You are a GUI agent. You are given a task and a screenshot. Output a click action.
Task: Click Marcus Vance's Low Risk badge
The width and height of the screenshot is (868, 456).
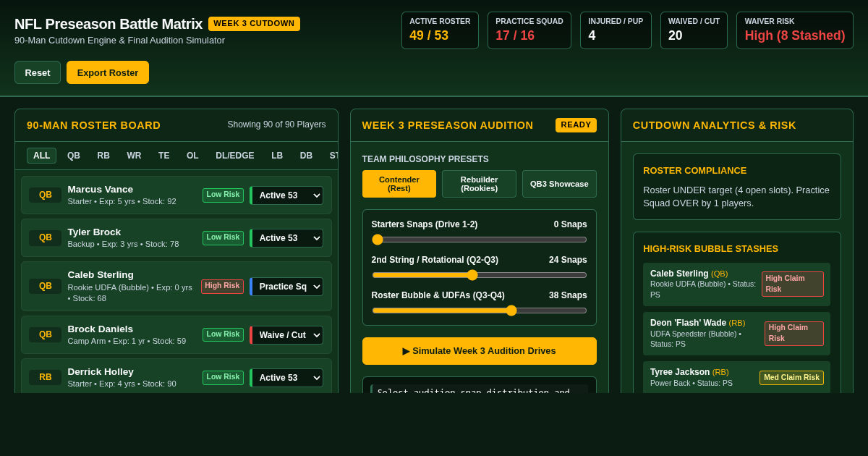(x=223, y=195)
